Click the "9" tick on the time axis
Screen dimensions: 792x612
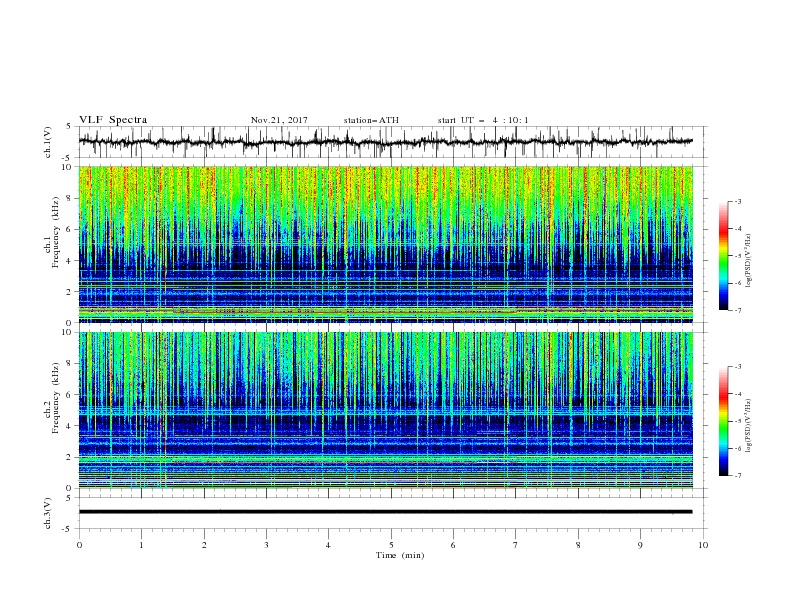point(640,545)
